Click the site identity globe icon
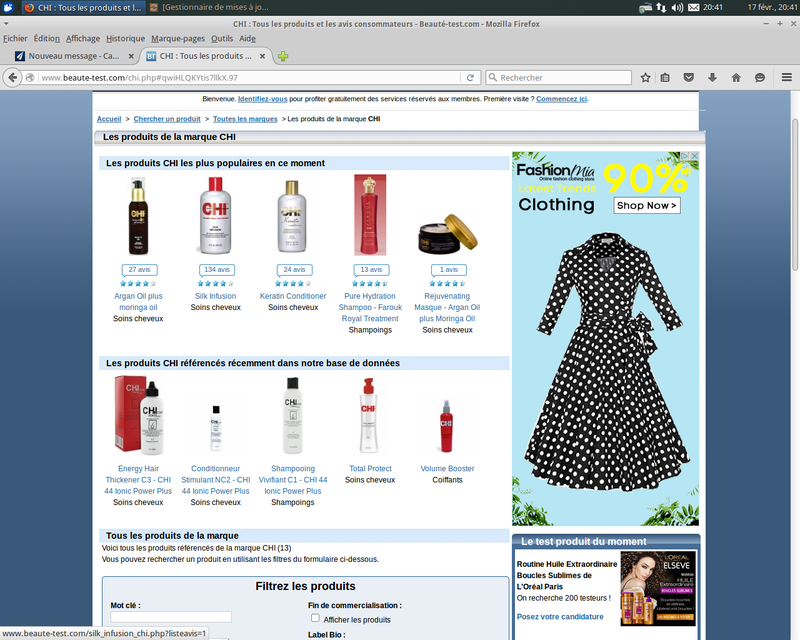Viewport: 800px width, 640px height. (30, 78)
